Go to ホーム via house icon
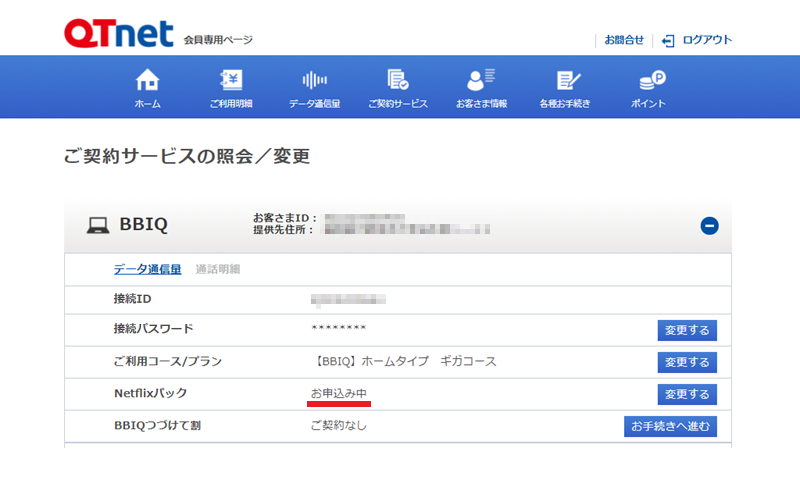 (147, 80)
